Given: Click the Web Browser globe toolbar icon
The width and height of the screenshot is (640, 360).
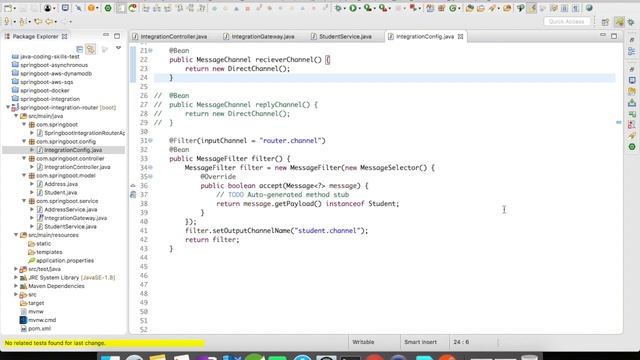Looking at the screenshot, I should pos(589,8).
